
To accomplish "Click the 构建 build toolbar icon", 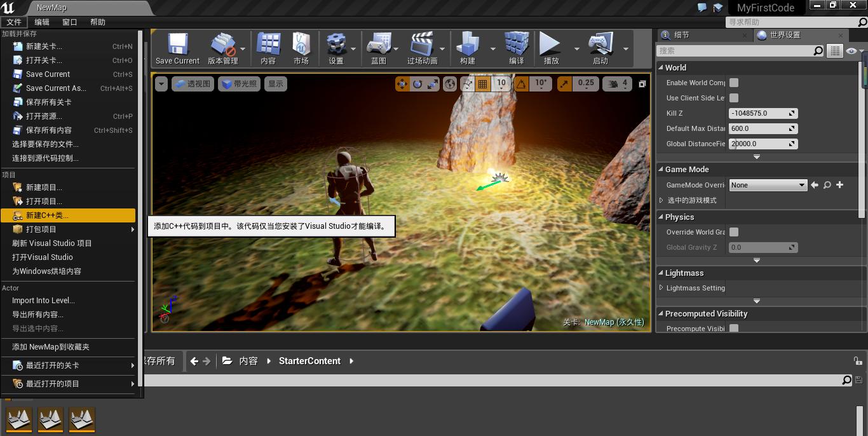I will click(x=468, y=48).
